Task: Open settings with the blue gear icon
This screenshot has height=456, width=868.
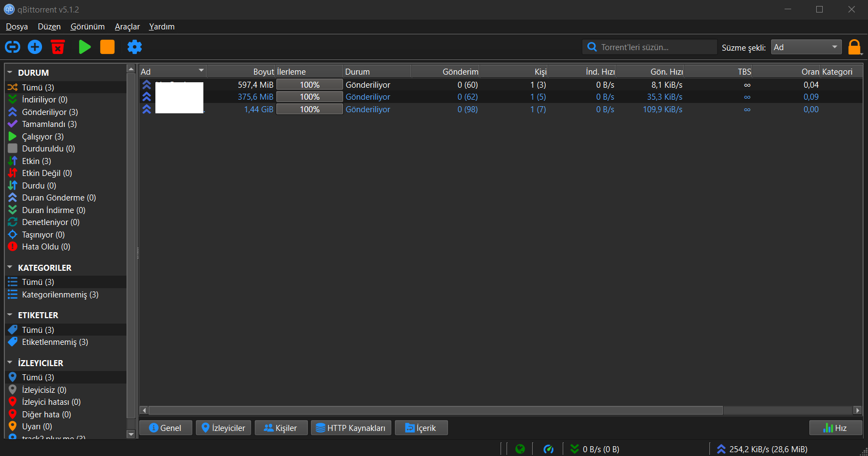Action: point(135,47)
